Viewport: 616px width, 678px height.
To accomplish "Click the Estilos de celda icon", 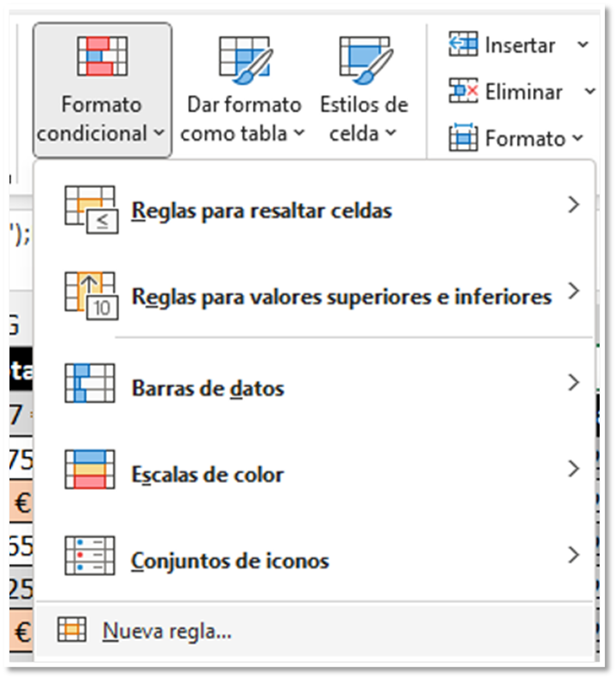I will click(x=366, y=60).
